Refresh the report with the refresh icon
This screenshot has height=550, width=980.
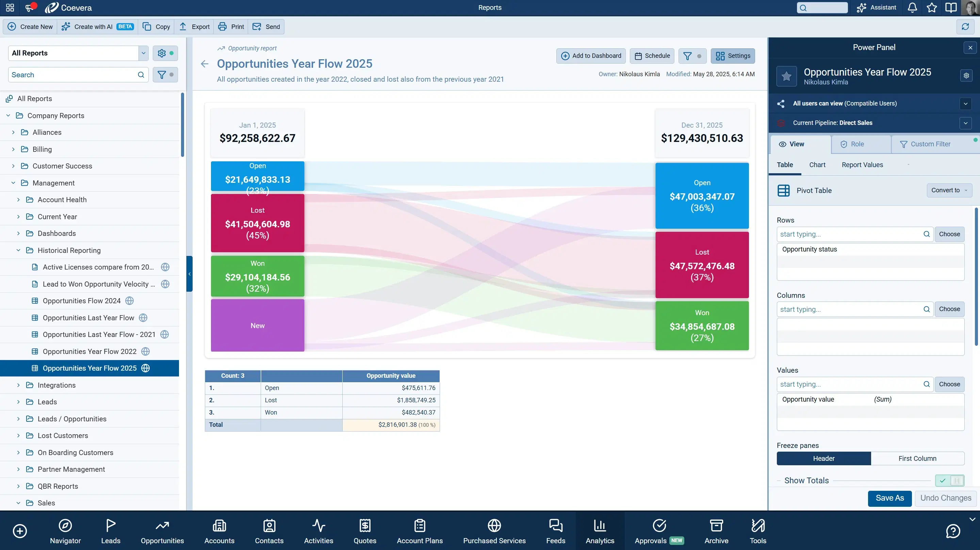click(x=965, y=27)
